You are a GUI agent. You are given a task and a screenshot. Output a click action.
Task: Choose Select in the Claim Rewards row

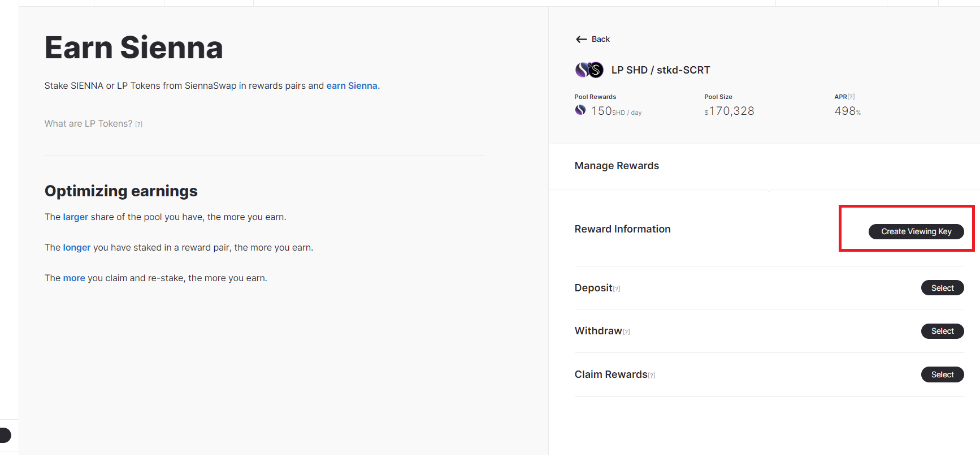coord(942,374)
